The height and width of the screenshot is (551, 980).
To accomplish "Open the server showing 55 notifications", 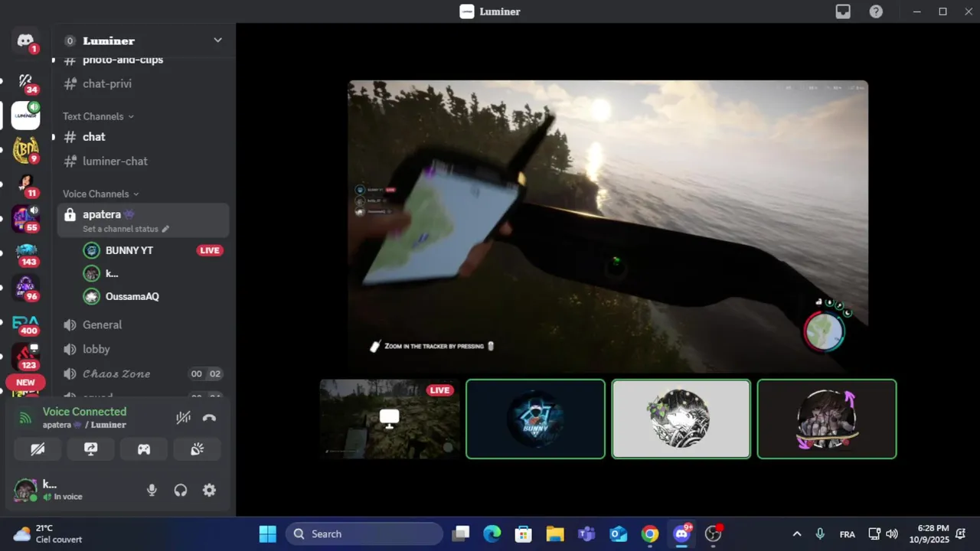I will (25, 219).
